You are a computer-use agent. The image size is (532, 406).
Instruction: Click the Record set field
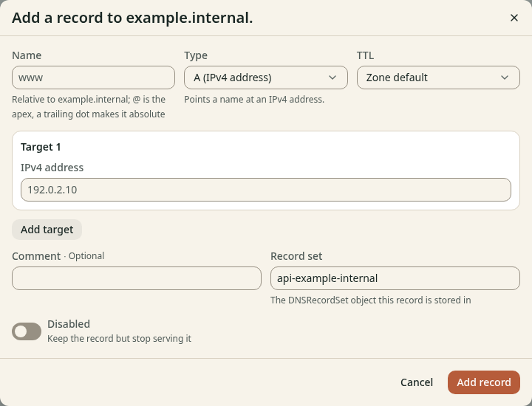pyautogui.click(x=395, y=278)
